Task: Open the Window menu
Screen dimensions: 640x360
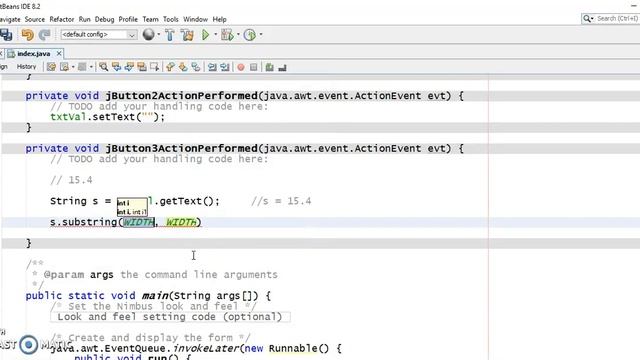Action: pos(196,19)
